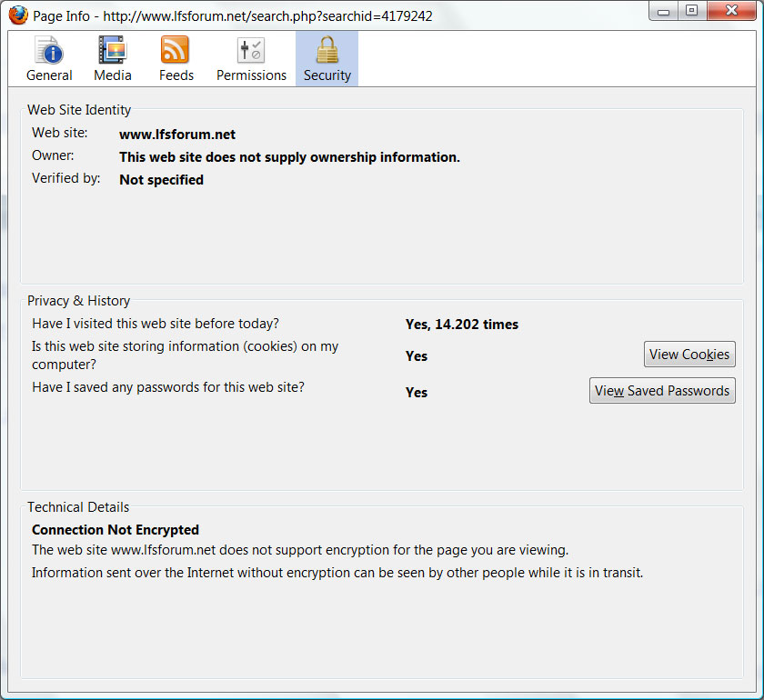Image resolution: width=764 pixels, height=700 pixels.
Task: Click the 'Owner:' label
Action: pyautogui.click(x=53, y=155)
